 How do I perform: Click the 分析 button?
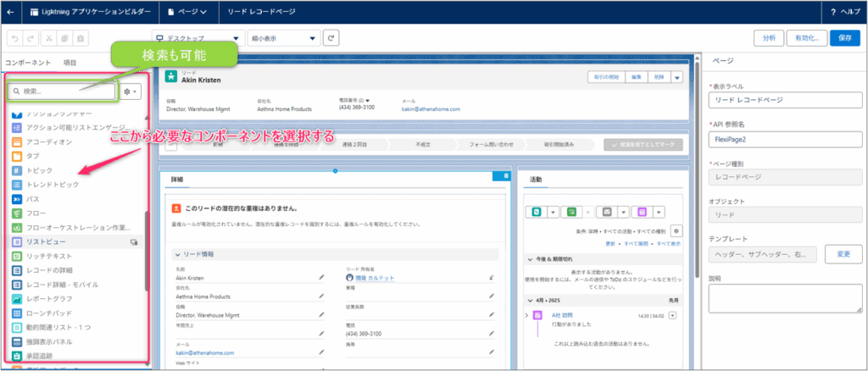coord(768,38)
